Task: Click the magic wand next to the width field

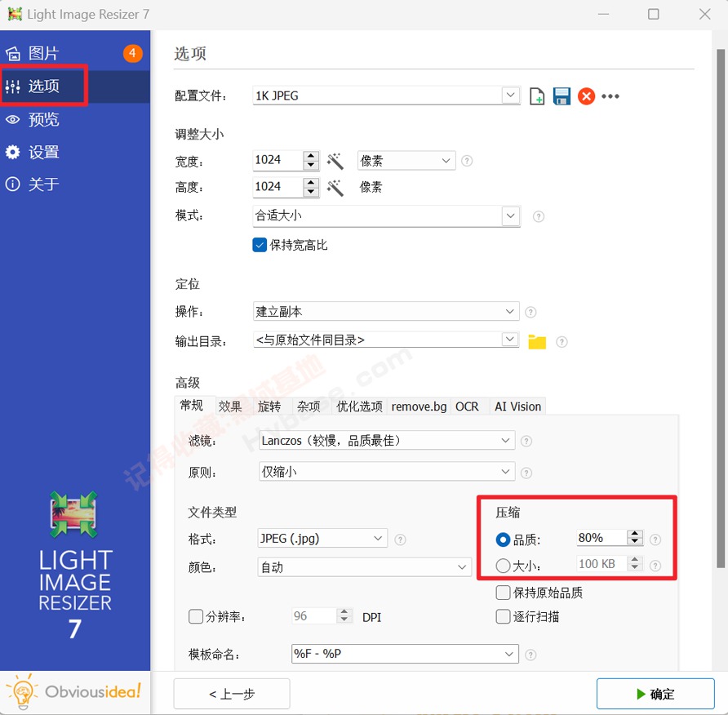Action: 335,161
